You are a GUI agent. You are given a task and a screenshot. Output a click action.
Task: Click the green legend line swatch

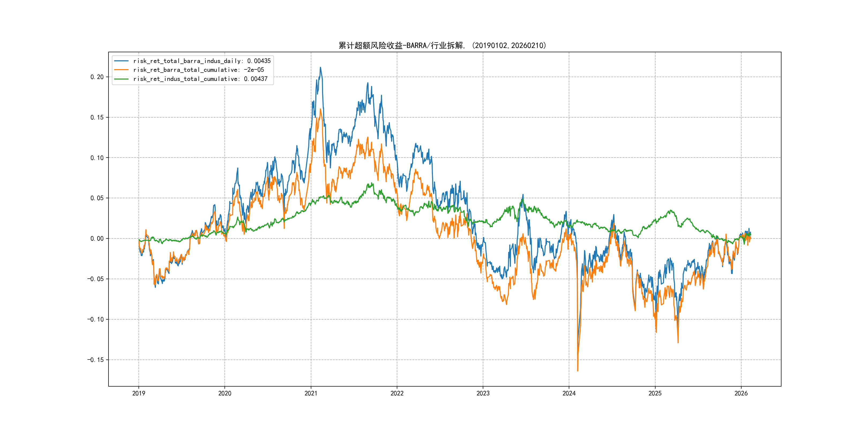(x=121, y=79)
